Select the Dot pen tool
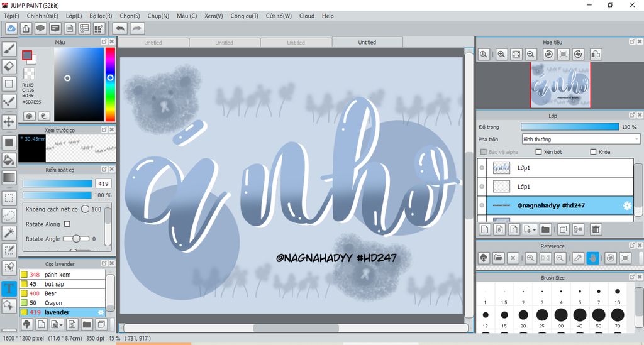The width and height of the screenshot is (644, 345). pyautogui.click(x=9, y=101)
